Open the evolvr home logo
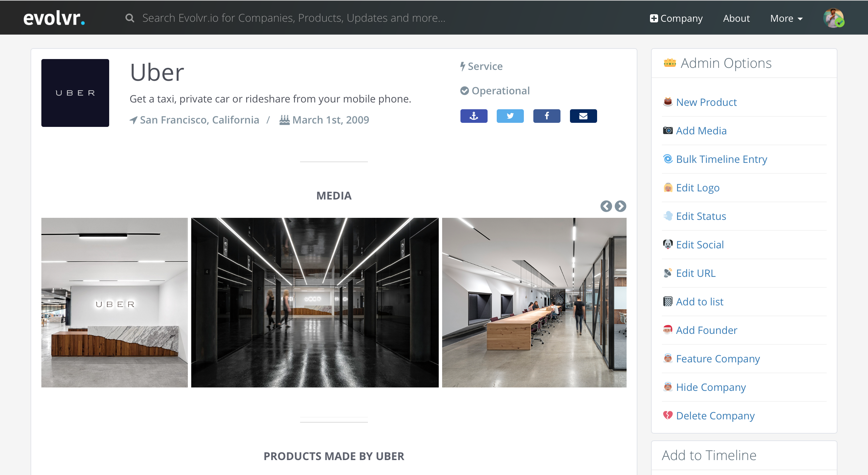 [54, 18]
